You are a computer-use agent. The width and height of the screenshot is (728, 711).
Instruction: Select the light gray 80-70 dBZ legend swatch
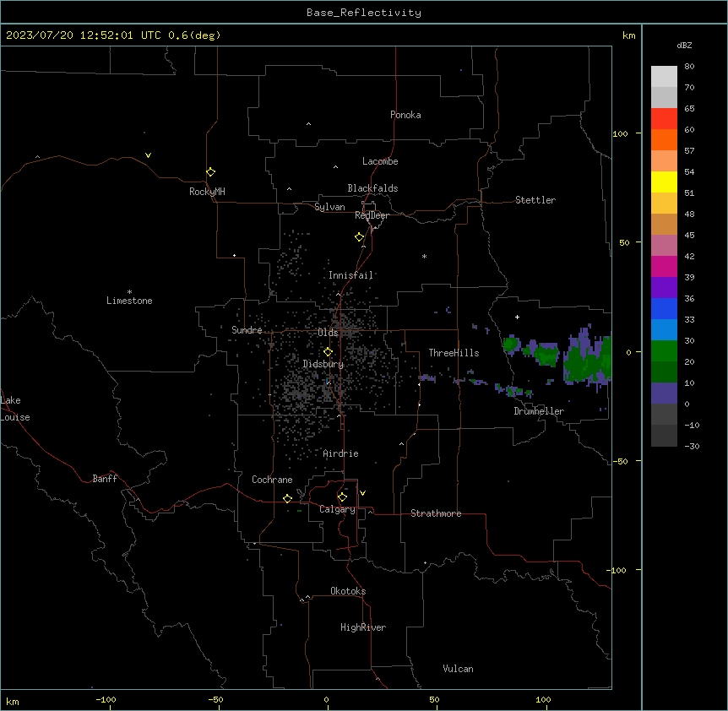[x=664, y=76]
